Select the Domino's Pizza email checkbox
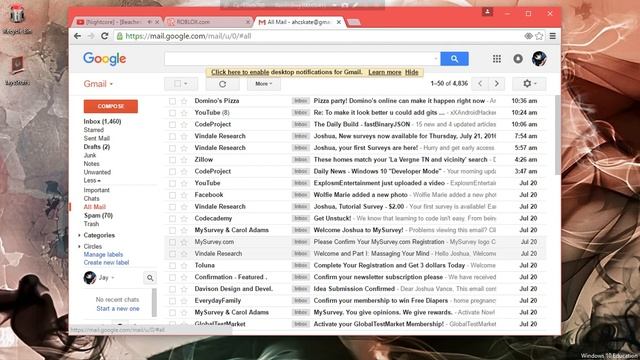The image size is (640, 360). tap(172, 101)
